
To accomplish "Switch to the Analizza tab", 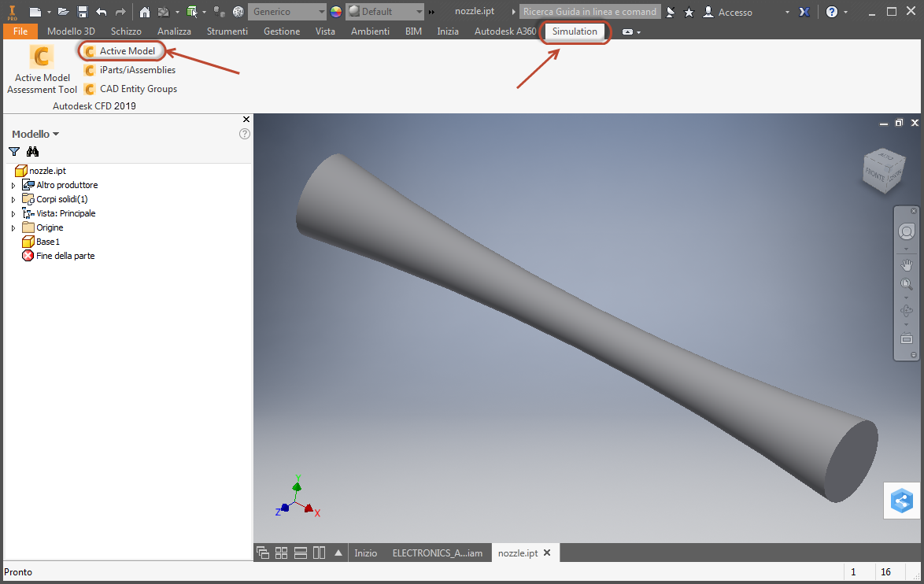I will coord(174,31).
